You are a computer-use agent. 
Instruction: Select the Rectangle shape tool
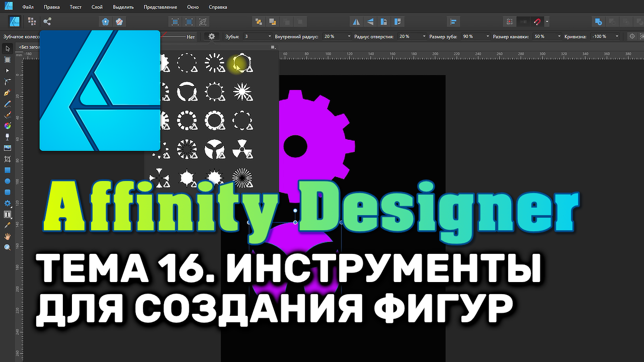[x=8, y=170]
